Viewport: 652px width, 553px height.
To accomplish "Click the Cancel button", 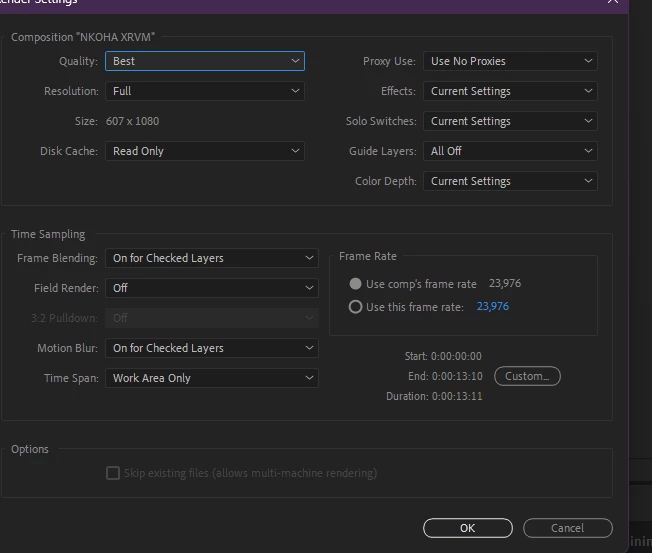I will coord(568,528).
